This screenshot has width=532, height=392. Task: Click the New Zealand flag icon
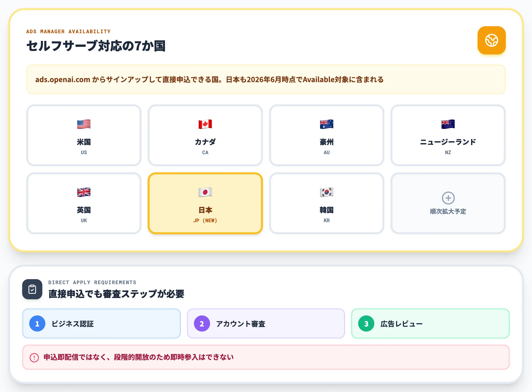[448, 124]
